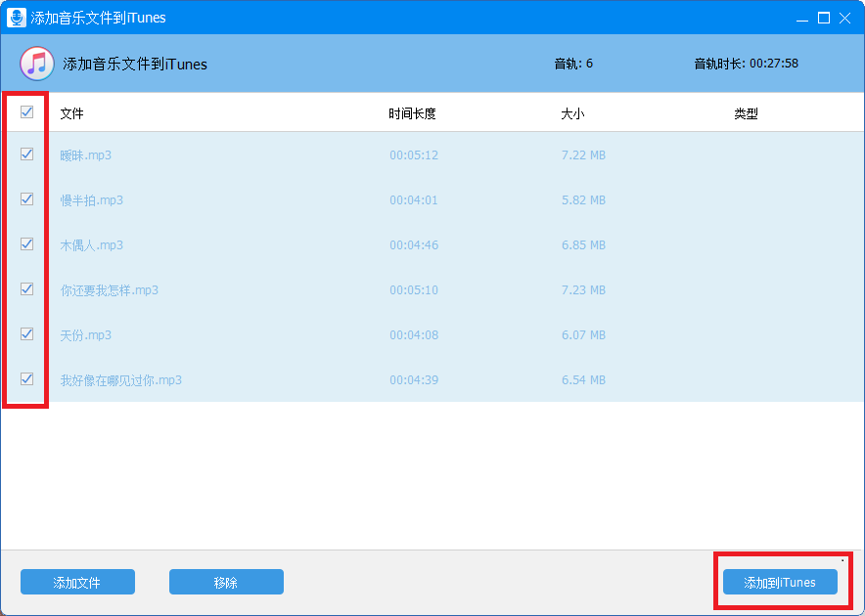Click the size value 7.23 MB

point(583,290)
